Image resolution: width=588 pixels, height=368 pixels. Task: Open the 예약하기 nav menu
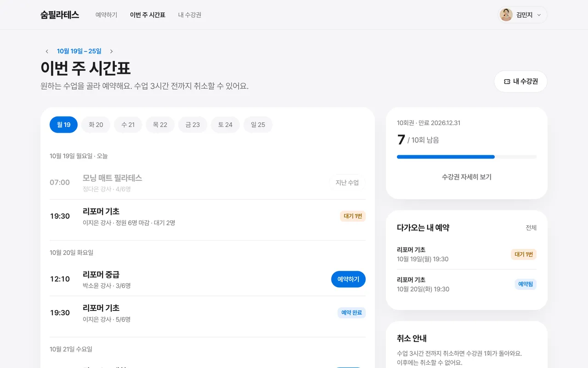pos(106,15)
